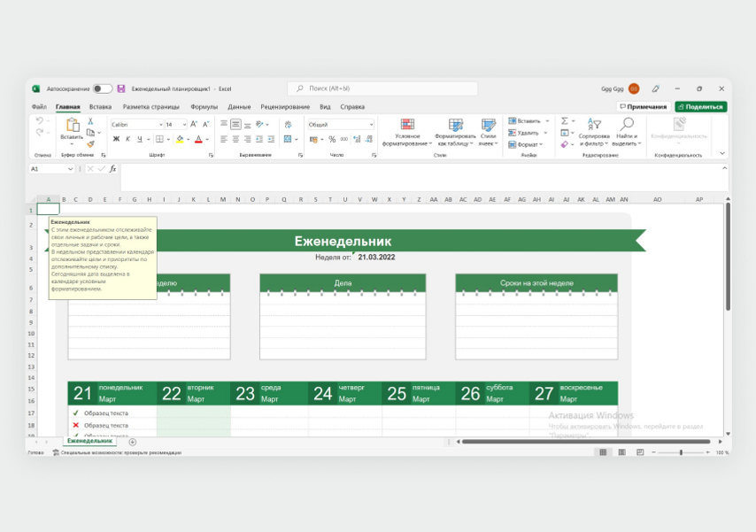
Task: Click the copy icon
Action: (x=90, y=133)
